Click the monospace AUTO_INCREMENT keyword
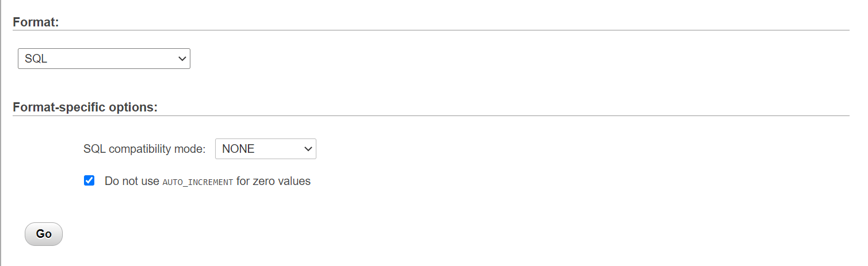This screenshot has height=266, width=868. pos(198,182)
